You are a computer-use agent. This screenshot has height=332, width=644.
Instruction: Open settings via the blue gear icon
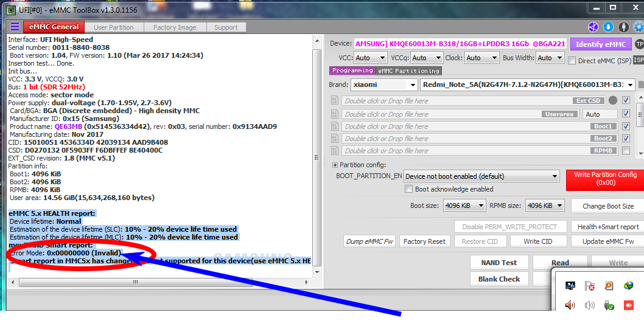tap(639, 27)
